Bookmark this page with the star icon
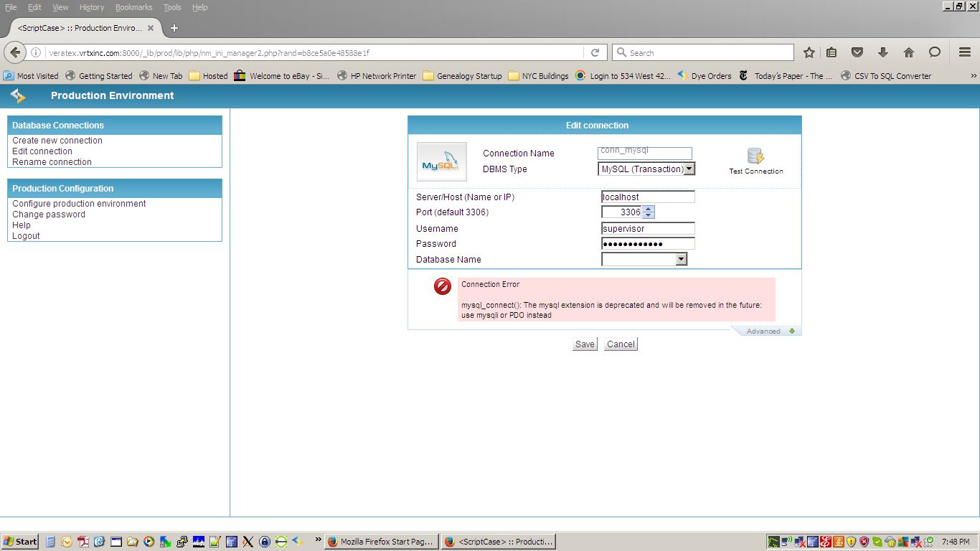This screenshot has width=980, height=551. click(x=809, y=52)
